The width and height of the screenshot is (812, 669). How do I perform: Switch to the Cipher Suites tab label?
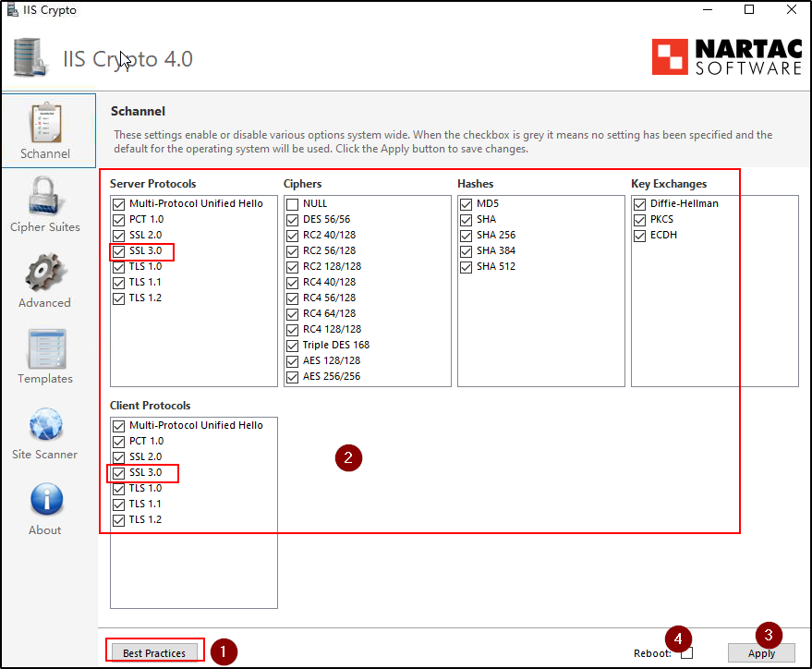[45, 226]
